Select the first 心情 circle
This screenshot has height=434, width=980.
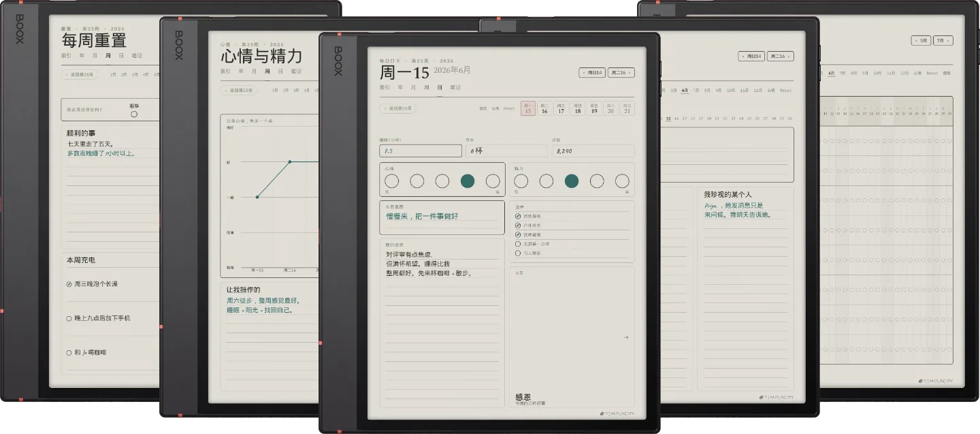(392, 181)
